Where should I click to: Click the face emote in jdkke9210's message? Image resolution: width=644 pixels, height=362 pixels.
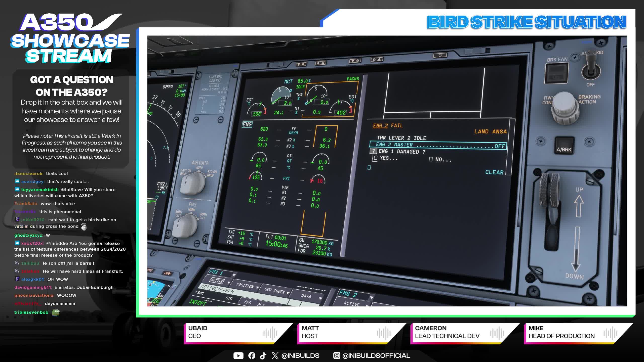pyautogui.click(x=84, y=227)
